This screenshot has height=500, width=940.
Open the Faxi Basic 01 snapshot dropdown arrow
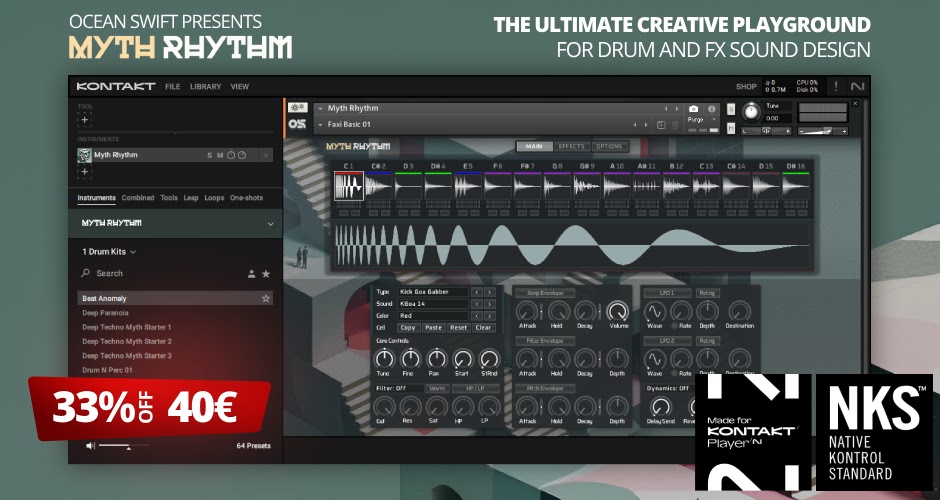click(x=321, y=125)
